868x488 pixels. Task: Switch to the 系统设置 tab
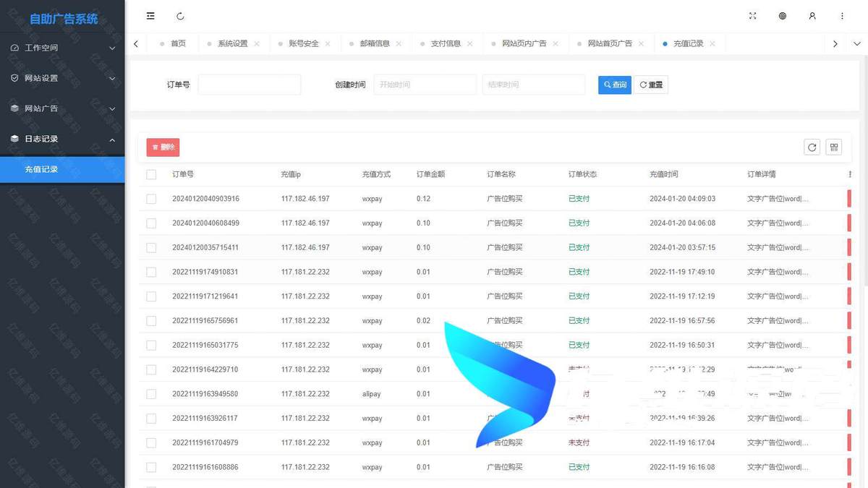tap(232, 44)
